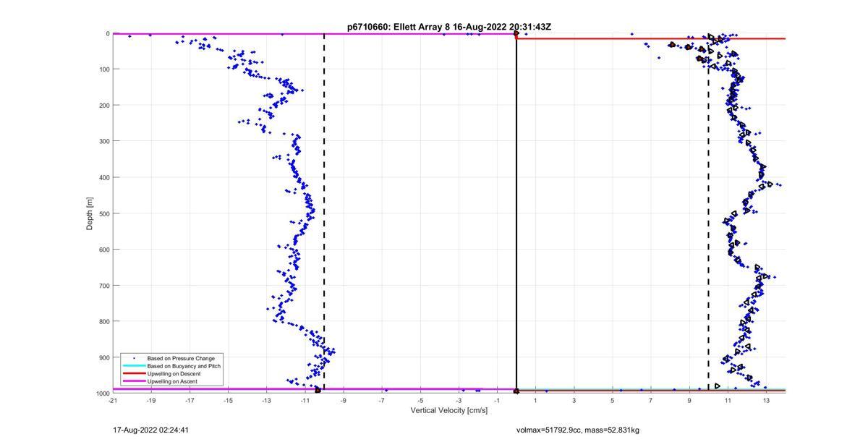This screenshot has height=442, width=868.
Task: Click the timestamp '17-Aug-2022 02:24:41'
Action: [x=151, y=430]
